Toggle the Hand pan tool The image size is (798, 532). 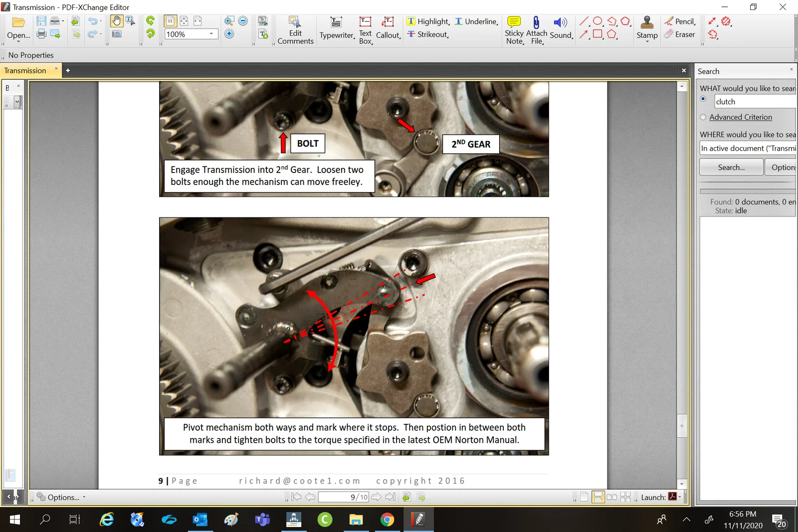[x=117, y=20]
